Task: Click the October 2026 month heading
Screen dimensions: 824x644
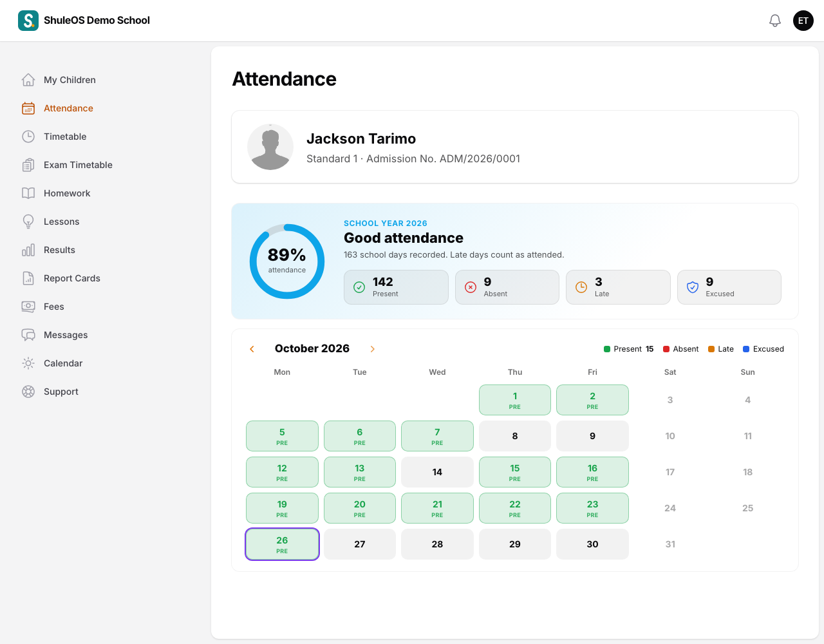Action: pyautogui.click(x=312, y=348)
